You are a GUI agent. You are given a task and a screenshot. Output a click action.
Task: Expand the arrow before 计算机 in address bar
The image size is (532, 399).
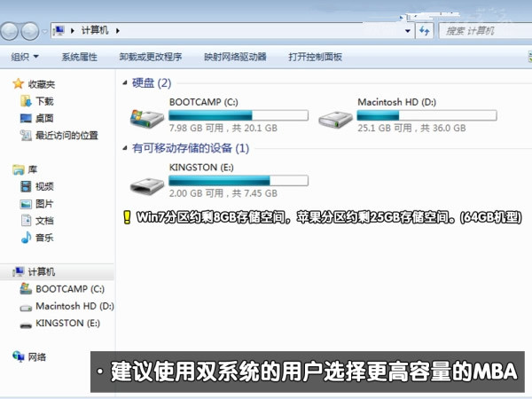[73, 31]
